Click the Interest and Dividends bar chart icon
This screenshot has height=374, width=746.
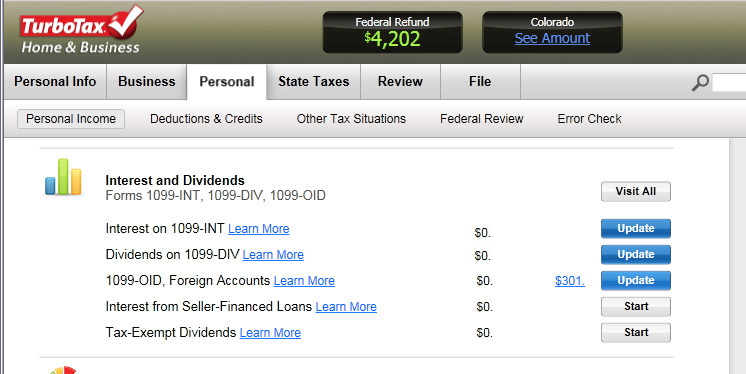[x=63, y=177]
